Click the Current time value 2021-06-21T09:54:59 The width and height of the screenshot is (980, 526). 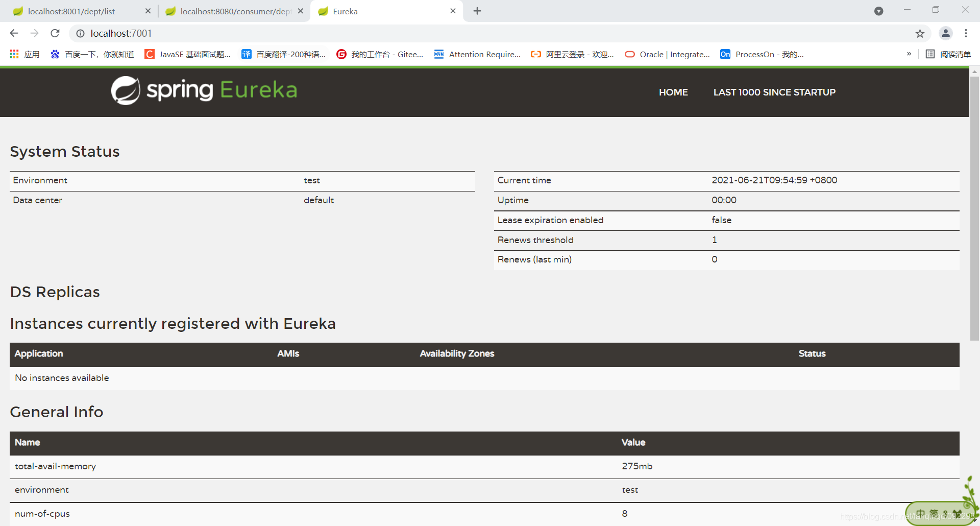[x=774, y=180]
